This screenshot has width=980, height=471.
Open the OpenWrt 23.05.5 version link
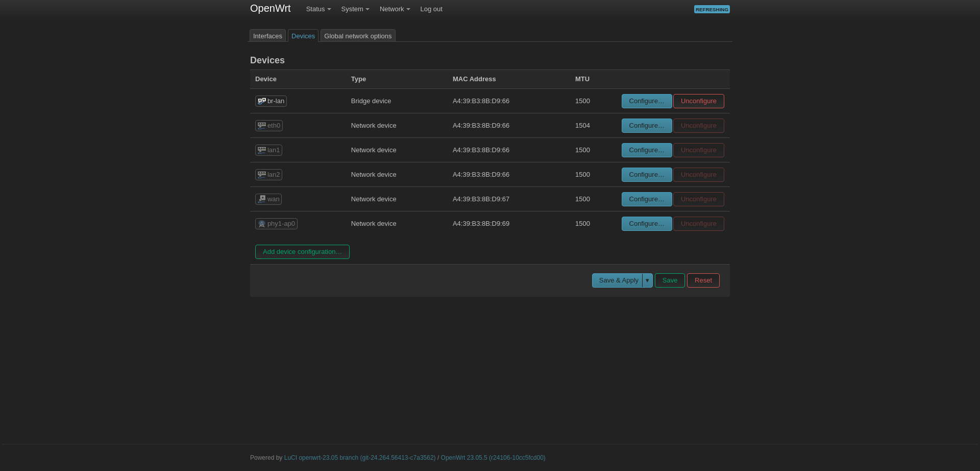493,458
